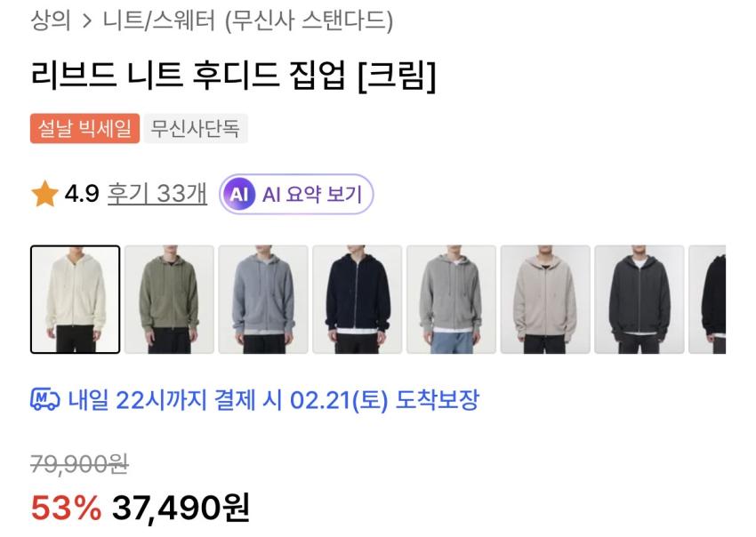The image size is (756, 537).
Task: Click the orange star rating icon
Action: click(x=44, y=194)
